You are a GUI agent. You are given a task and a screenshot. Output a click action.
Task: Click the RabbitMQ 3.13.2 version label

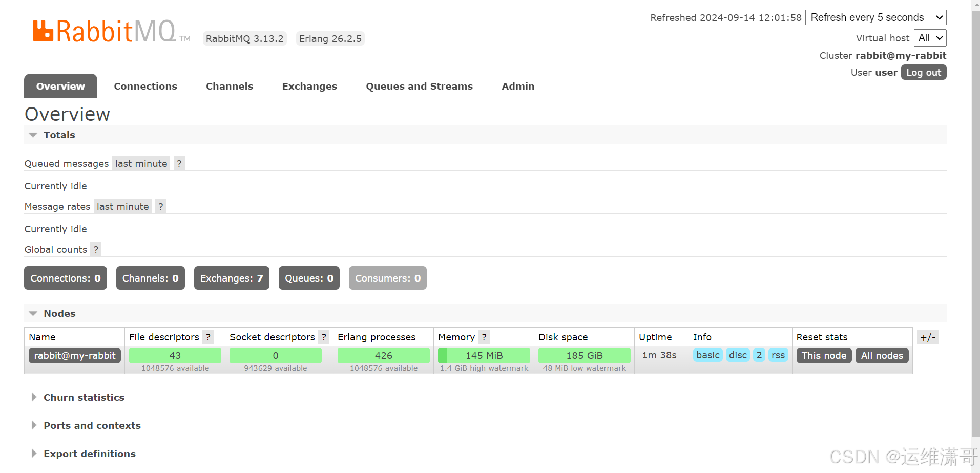click(245, 38)
